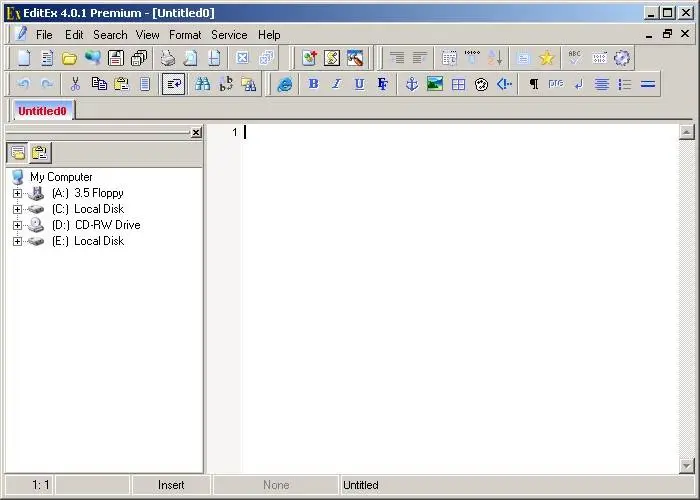
Task: Select the (D:) CD-RW Drive entry
Action: [x=96, y=225]
